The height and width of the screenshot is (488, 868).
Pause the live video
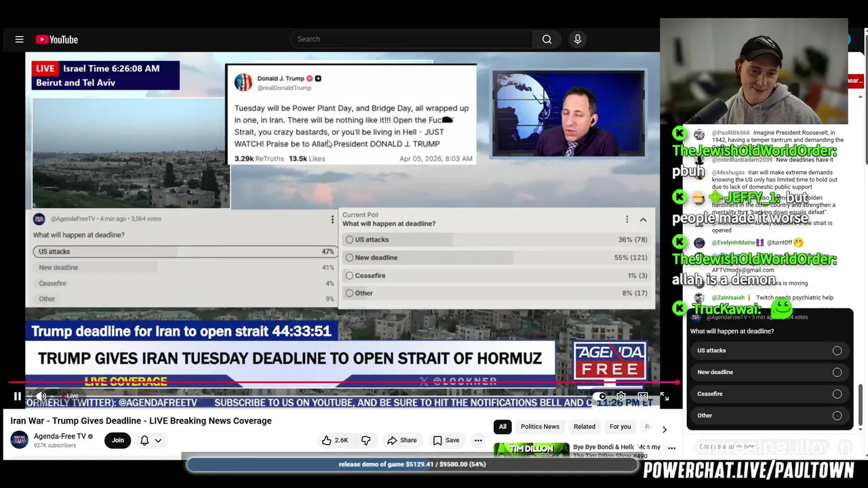click(x=18, y=396)
